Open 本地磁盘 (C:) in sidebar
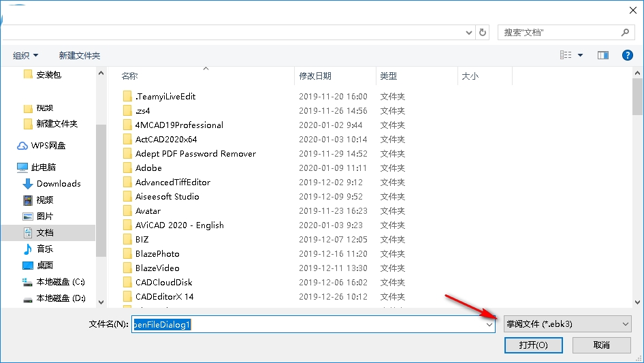644x363 pixels. [61, 281]
